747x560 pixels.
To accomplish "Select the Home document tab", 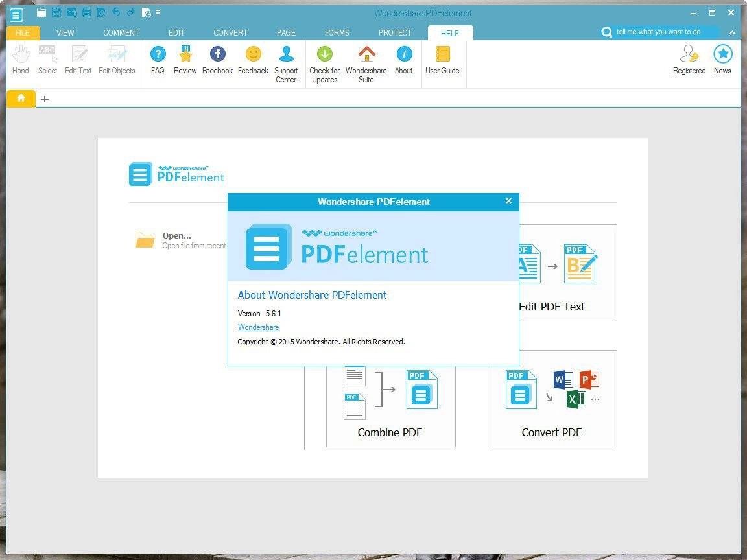I will click(21, 98).
